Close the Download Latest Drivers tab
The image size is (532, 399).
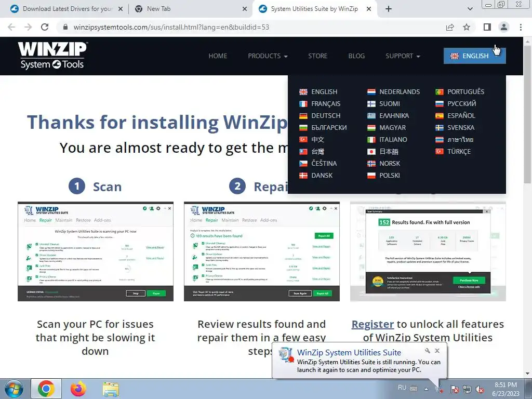tap(121, 9)
